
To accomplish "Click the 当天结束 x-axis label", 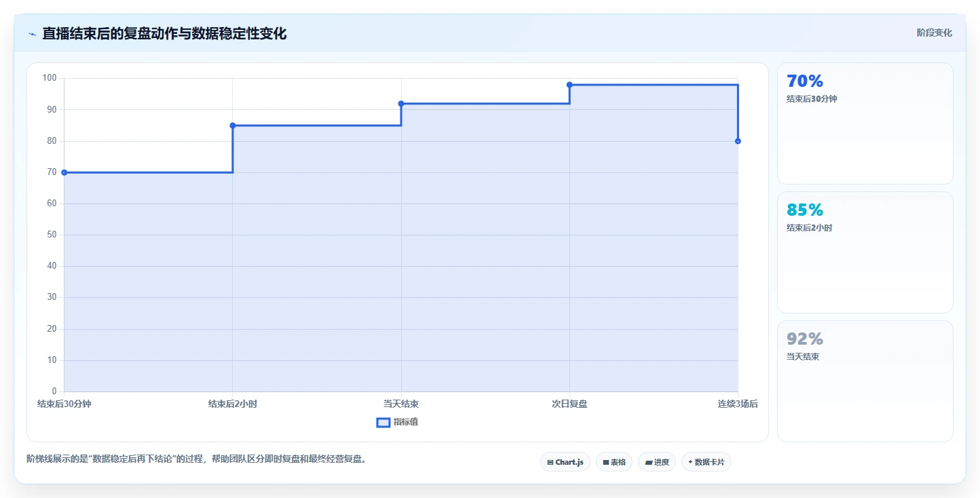I will coord(401,404).
